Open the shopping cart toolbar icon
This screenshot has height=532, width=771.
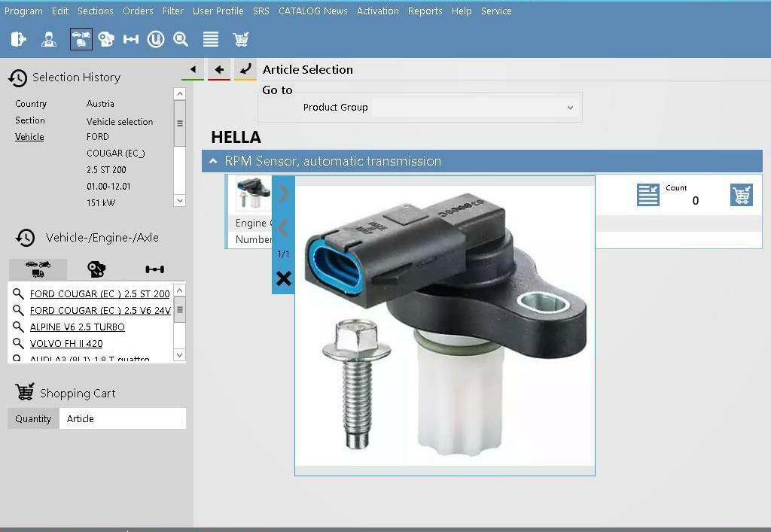tap(240, 39)
